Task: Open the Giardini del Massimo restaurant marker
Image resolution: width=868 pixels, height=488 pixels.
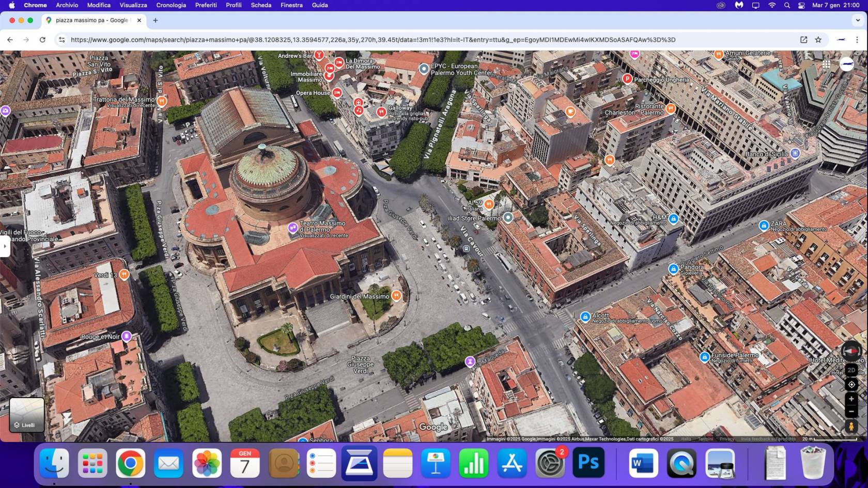Action: coord(396,296)
